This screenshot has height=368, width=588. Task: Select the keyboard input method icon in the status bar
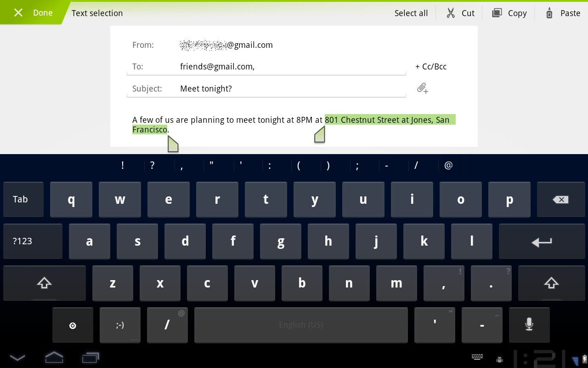click(477, 357)
